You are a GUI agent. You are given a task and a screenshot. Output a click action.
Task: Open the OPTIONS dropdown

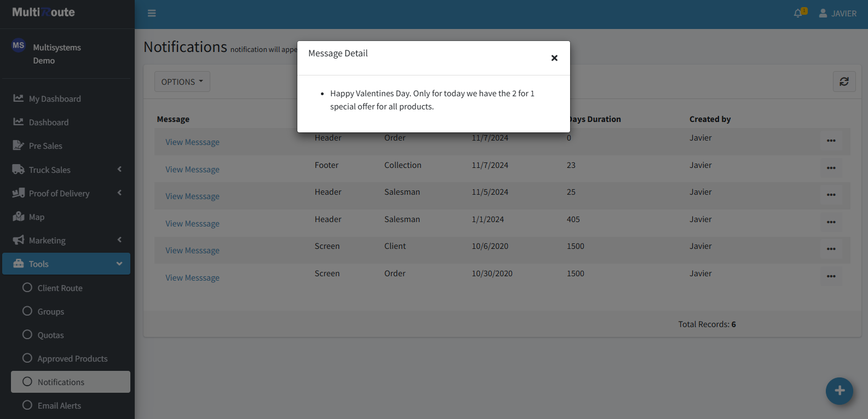point(182,82)
